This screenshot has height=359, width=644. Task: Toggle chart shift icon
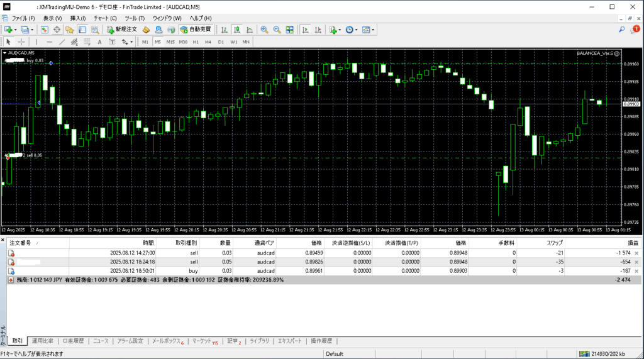pyautogui.click(x=318, y=30)
